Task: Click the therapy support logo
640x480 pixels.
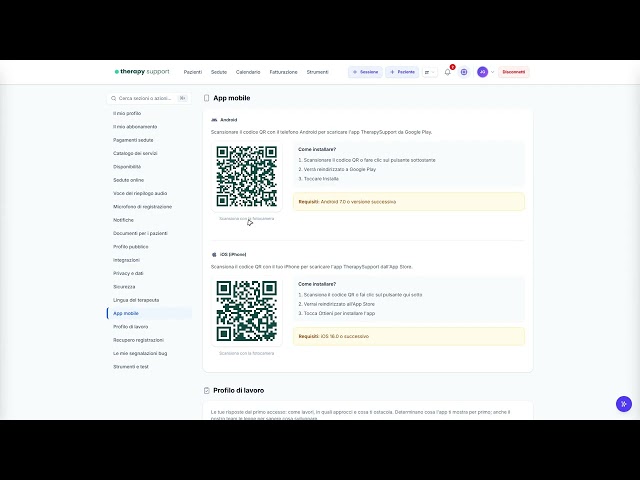Action: [x=142, y=72]
